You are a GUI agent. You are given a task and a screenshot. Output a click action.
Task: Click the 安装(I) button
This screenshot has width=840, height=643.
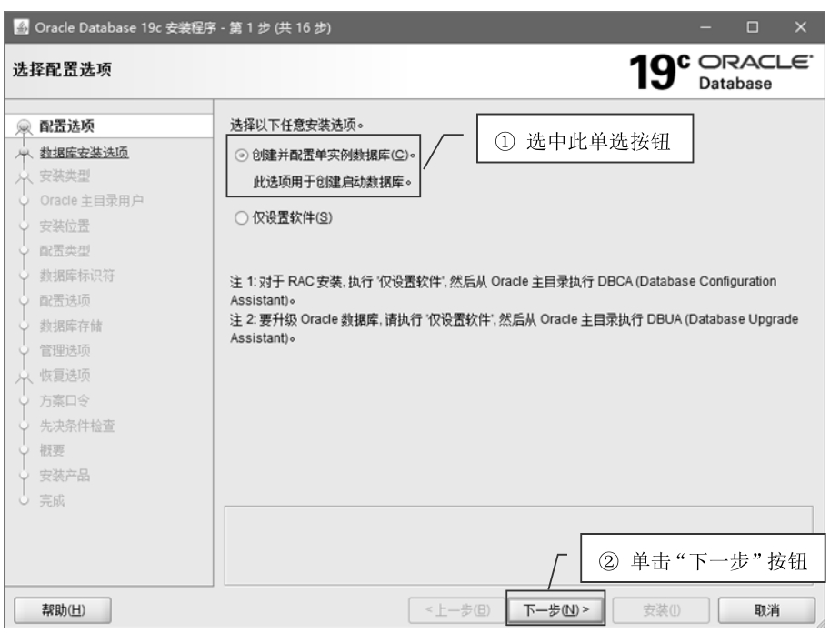[661, 609]
